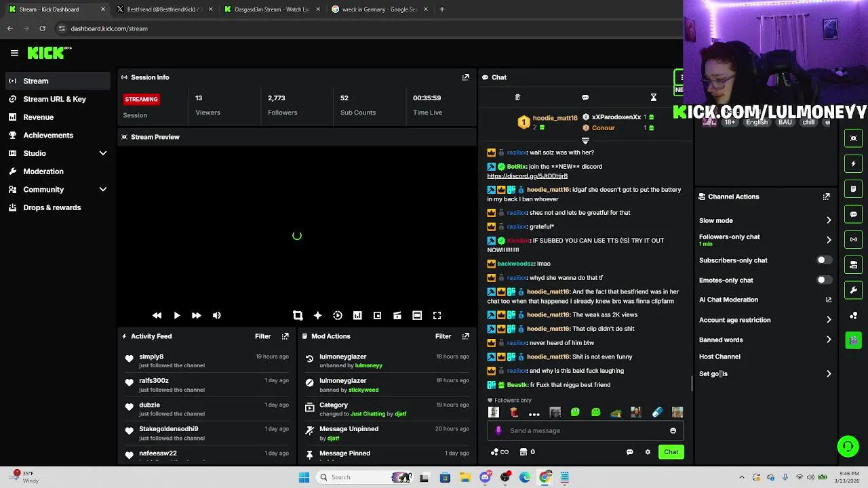This screenshot has width=868, height=488.
Task: Open chat settings gear icon
Action: point(648,452)
